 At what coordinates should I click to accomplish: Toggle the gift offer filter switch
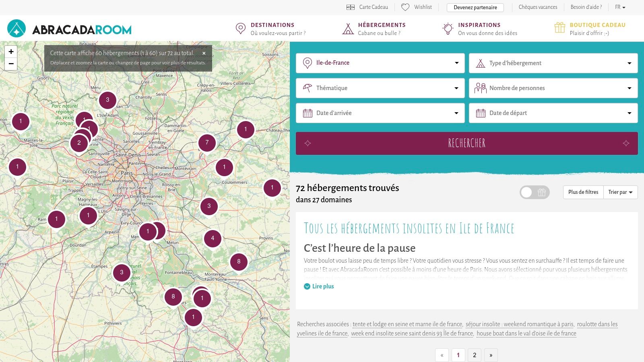tap(535, 192)
